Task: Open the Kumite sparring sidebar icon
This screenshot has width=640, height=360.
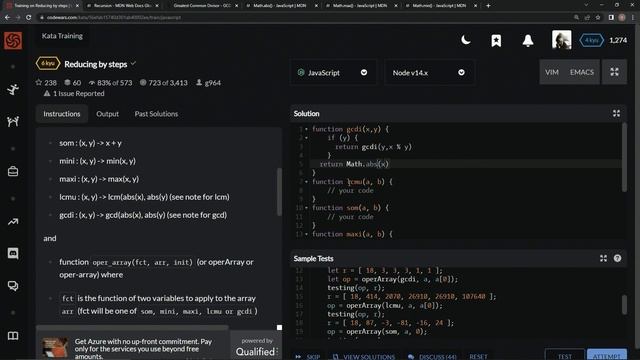Action: pyautogui.click(x=13, y=121)
